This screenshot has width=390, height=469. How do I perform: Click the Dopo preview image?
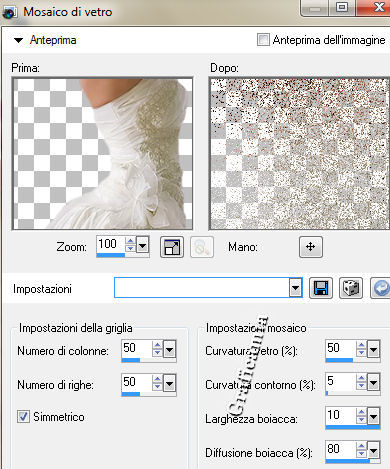299,153
